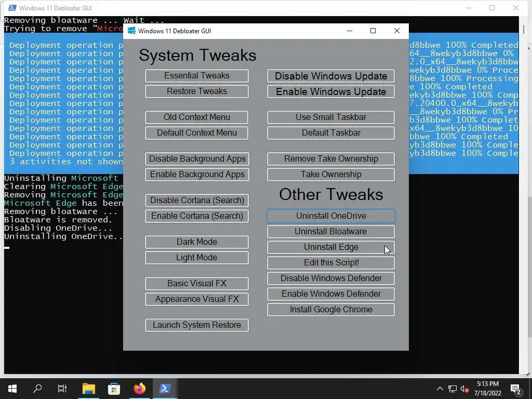This screenshot has height=399, width=532.
Task: Disable Windows Update
Action: [x=331, y=76]
